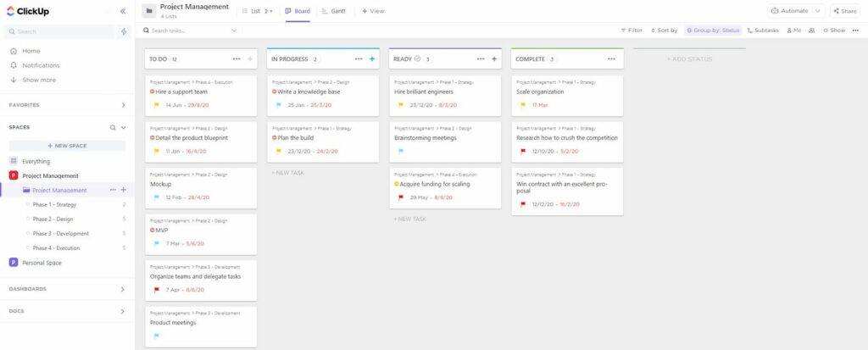Open the Hire a support team card
This screenshot has width=868, height=350.
click(x=201, y=96)
